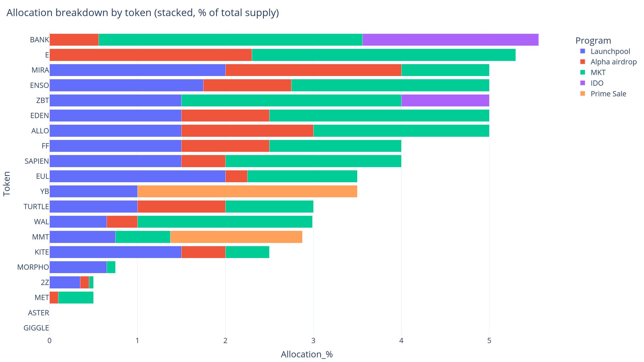Toggle the Launchpool legend entry
The image size is (644, 362).
(610, 51)
